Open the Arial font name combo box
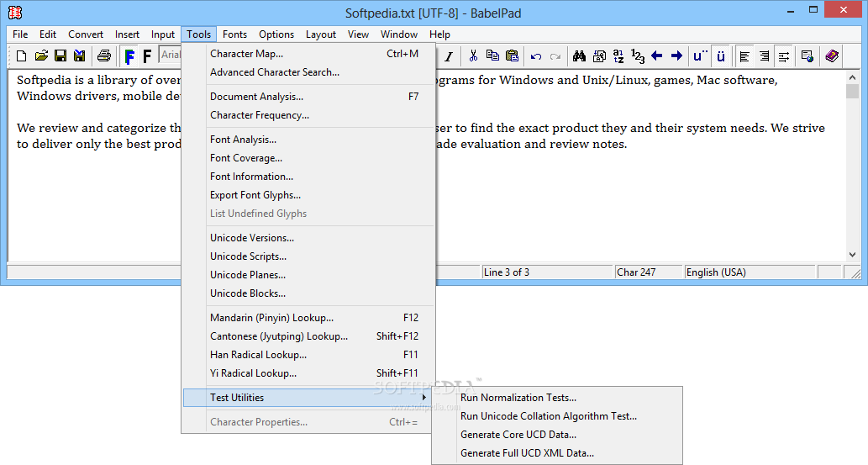 (x=171, y=55)
